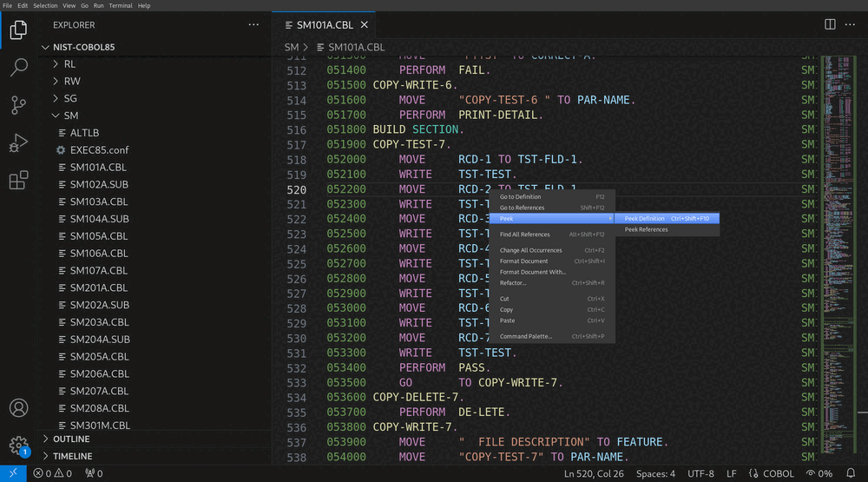
Task: Open the Run and Debug view
Action: pyautogui.click(x=18, y=142)
